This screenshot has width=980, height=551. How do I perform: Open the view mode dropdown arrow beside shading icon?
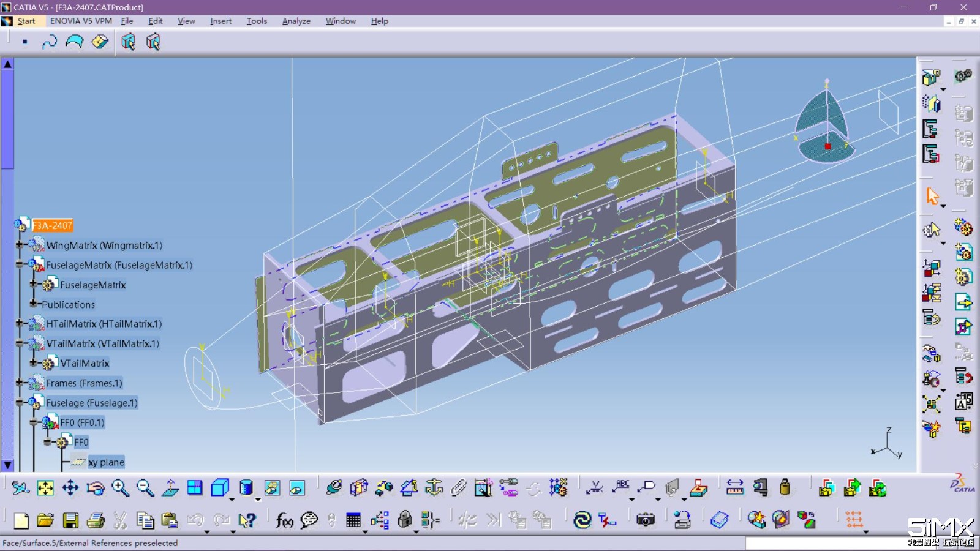click(x=258, y=499)
